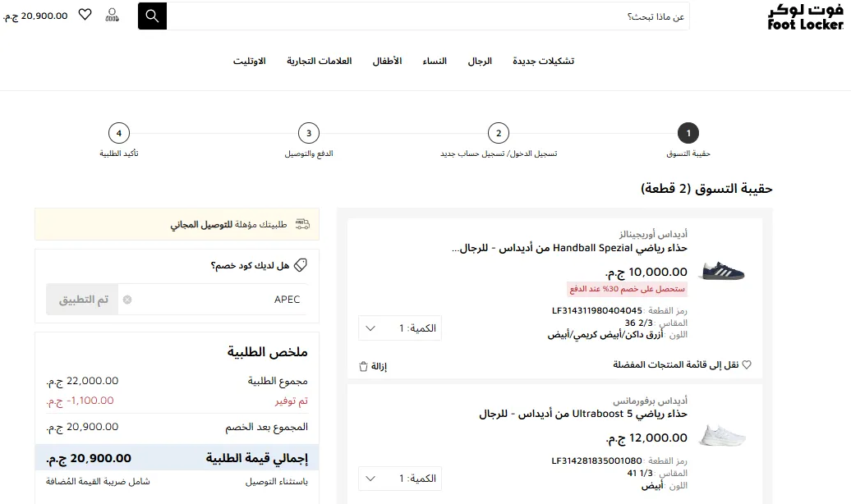The image size is (851, 504).
Task: Click price 12,000.00 ج.م
Action: (646, 438)
